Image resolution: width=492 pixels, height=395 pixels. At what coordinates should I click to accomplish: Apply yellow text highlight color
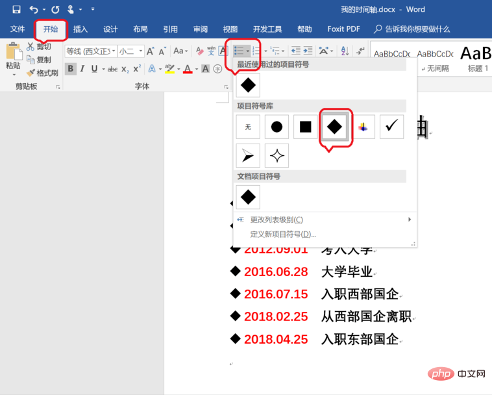(x=170, y=69)
